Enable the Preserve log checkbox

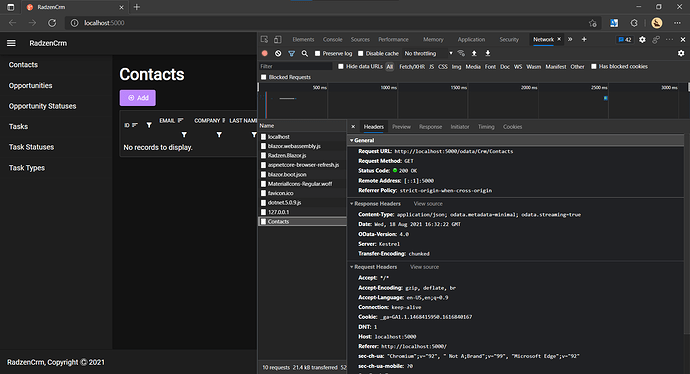point(317,54)
